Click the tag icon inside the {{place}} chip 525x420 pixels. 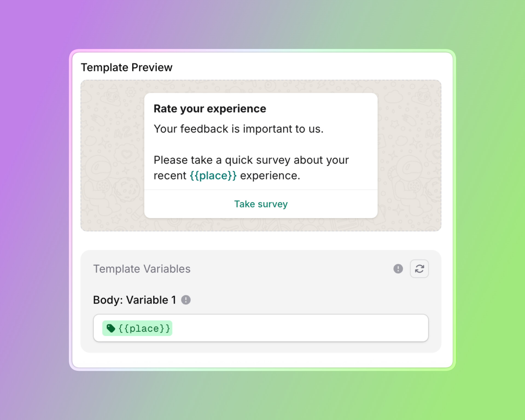pos(111,328)
